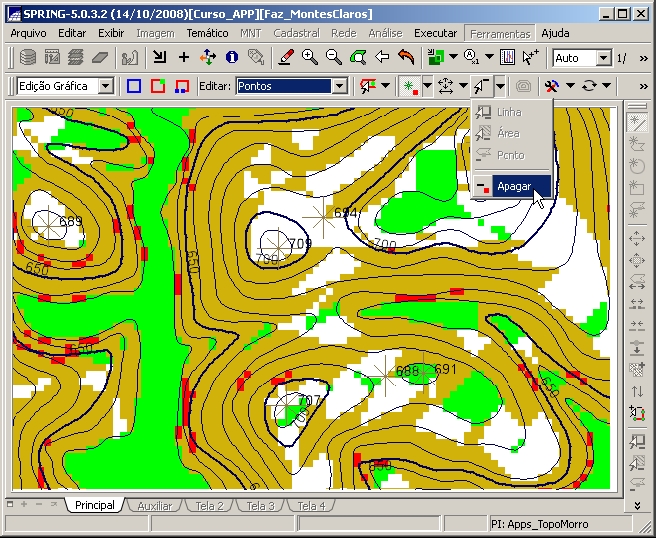Click the orange undo arrow icon
Image resolution: width=656 pixels, height=538 pixels.
[406, 58]
